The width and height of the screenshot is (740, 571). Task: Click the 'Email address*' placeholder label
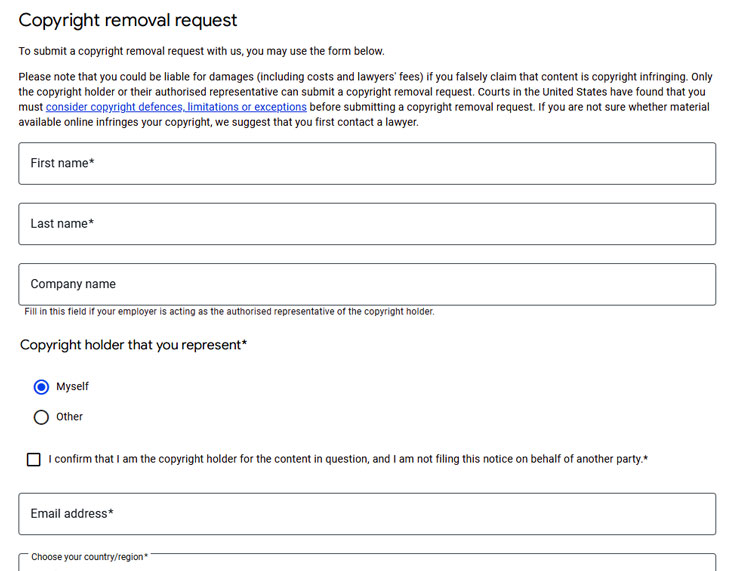point(72,513)
